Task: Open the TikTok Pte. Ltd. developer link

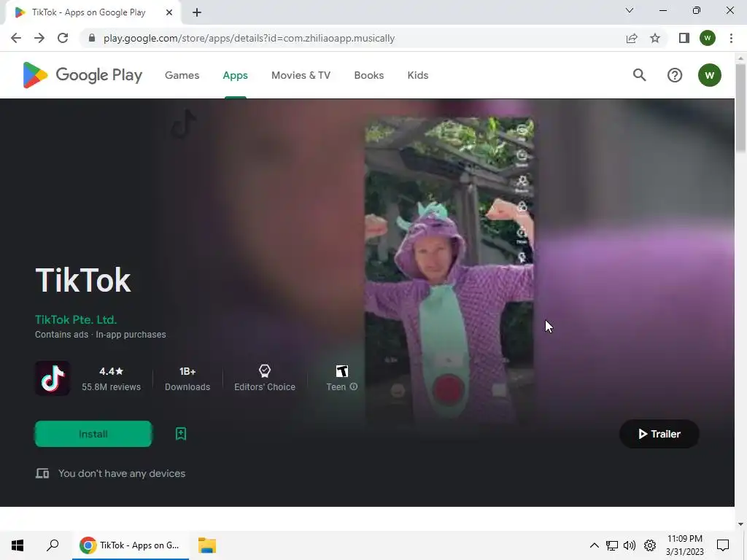Action: 76,319
